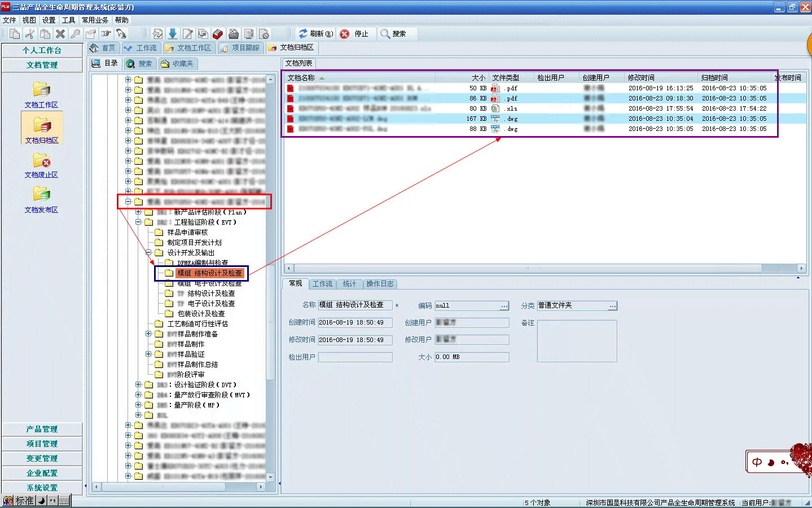Collapse the 工程验证阶段 (EVT) tree node

(x=138, y=222)
